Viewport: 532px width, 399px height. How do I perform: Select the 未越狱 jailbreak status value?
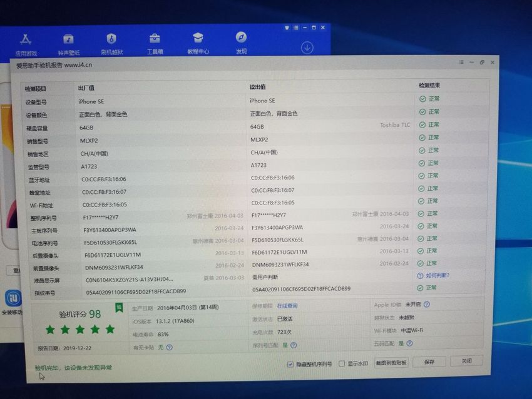click(x=406, y=318)
